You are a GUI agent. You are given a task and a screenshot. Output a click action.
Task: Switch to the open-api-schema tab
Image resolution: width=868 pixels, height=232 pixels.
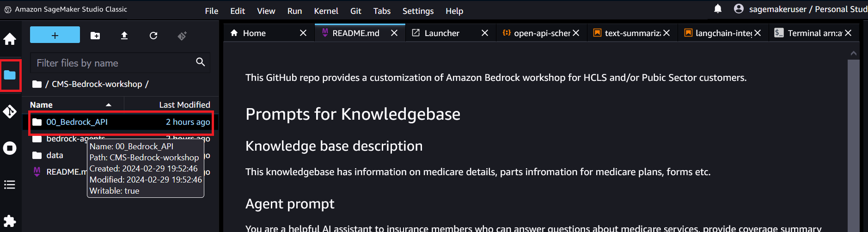point(542,33)
